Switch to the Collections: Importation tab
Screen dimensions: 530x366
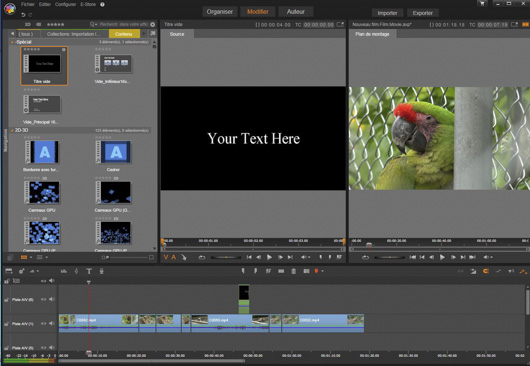point(74,34)
